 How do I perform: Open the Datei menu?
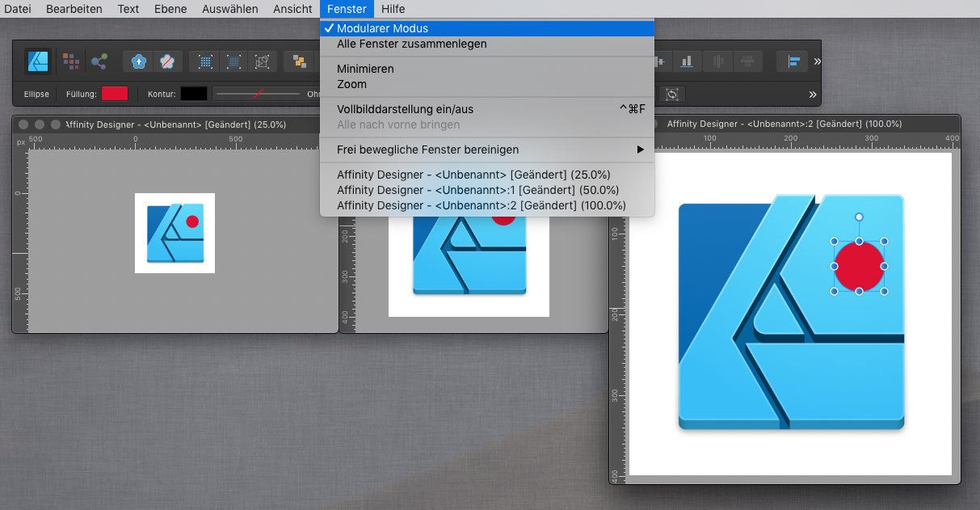click(18, 9)
